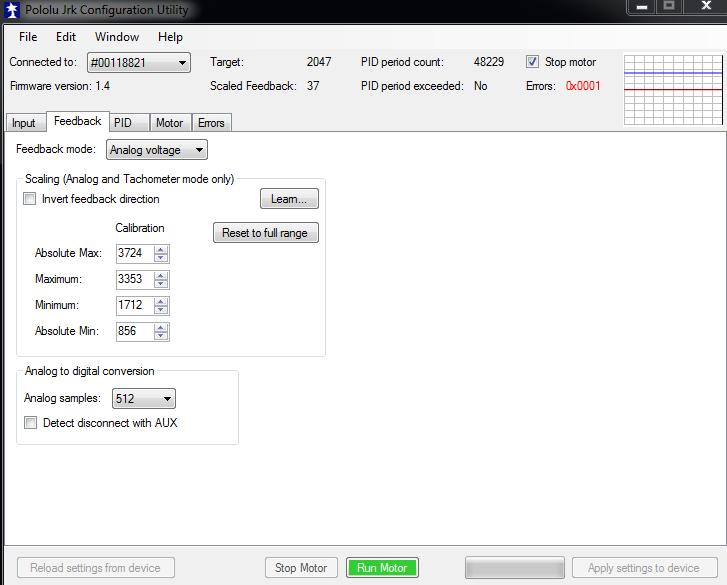Screen dimensions: 727x585
Task: Decrease Absolute Max with down arrow
Action: point(161,258)
